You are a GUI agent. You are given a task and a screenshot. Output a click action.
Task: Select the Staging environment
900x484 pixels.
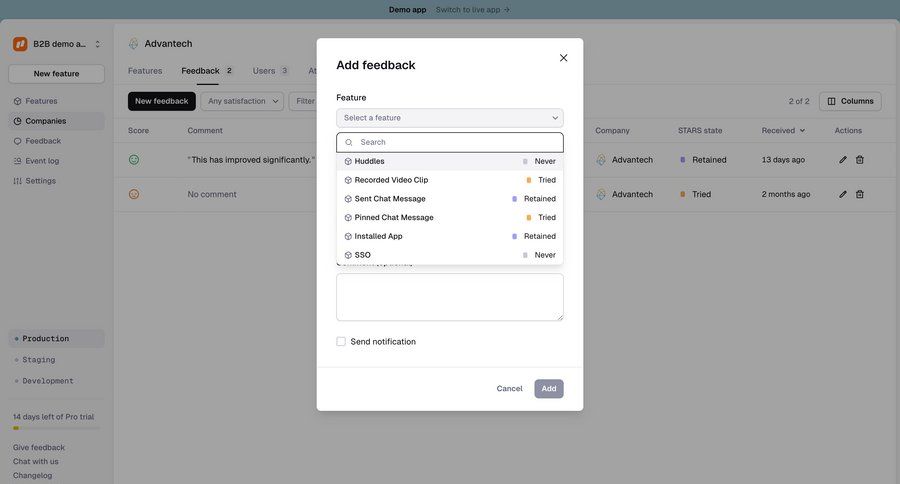coord(38,360)
